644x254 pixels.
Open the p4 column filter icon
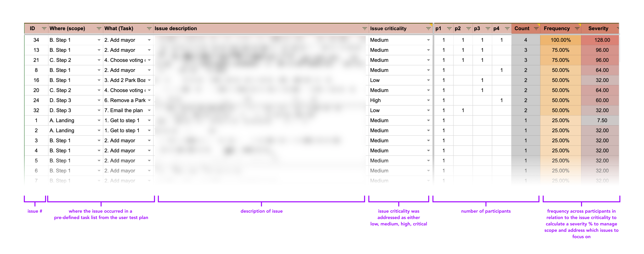pos(507,29)
